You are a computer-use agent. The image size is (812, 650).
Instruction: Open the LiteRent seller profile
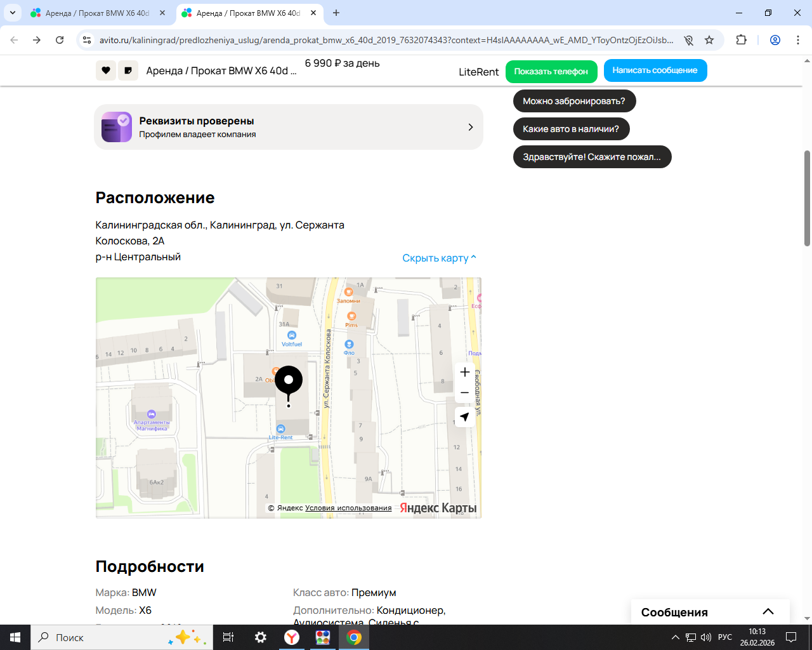coord(479,72)
